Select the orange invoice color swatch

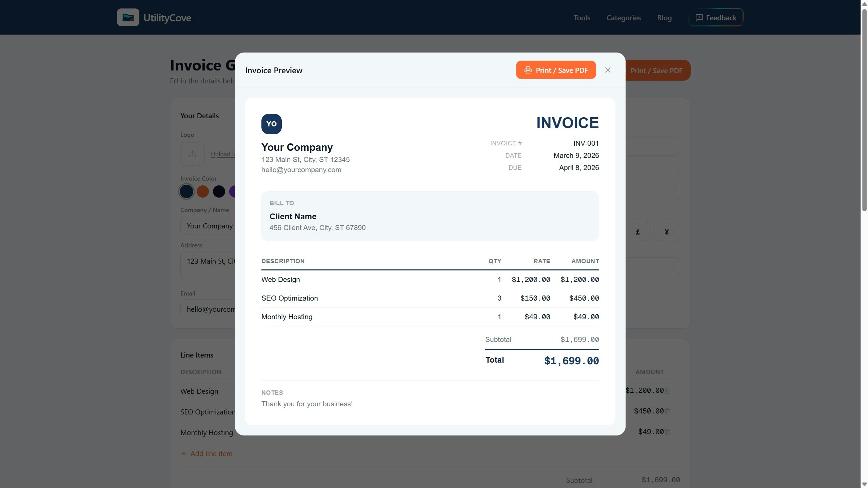[203, 191]
